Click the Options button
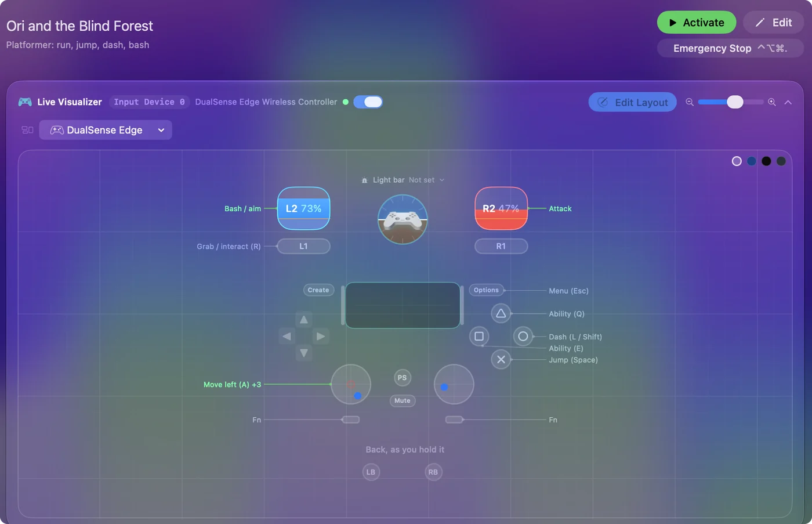 pos(486,290)
